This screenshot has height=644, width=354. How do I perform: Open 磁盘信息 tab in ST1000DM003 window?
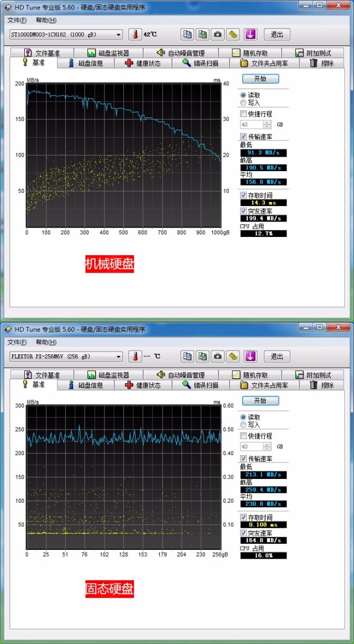coord(85,63)
